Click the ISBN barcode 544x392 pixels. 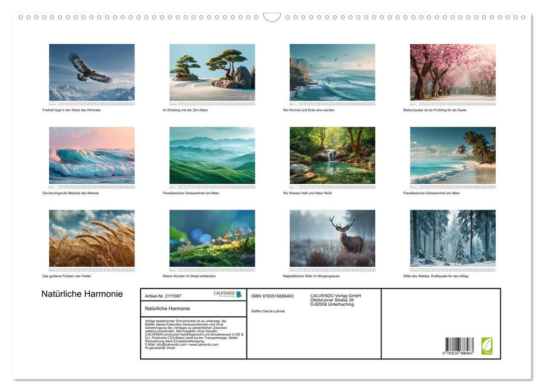[x=459, y=345]
